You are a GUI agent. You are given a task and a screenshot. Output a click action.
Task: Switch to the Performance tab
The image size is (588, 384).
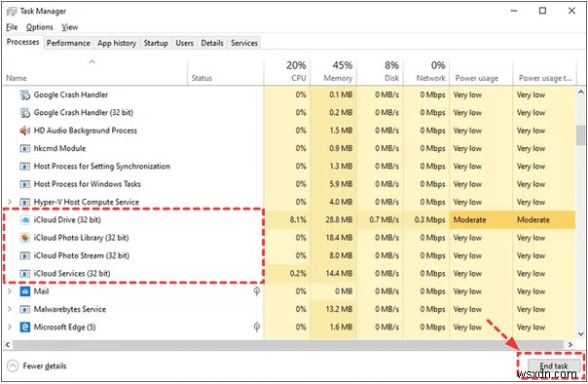[x=68, y=43]
